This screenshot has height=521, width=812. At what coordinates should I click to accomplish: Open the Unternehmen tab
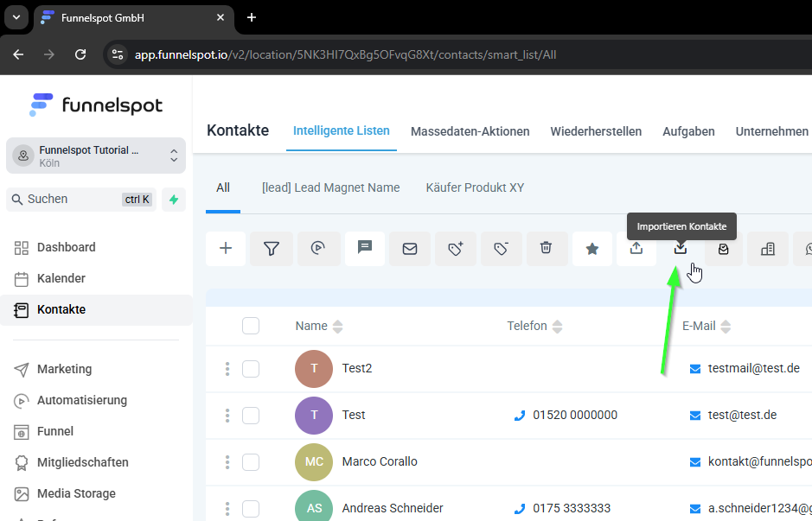(772, 131)
